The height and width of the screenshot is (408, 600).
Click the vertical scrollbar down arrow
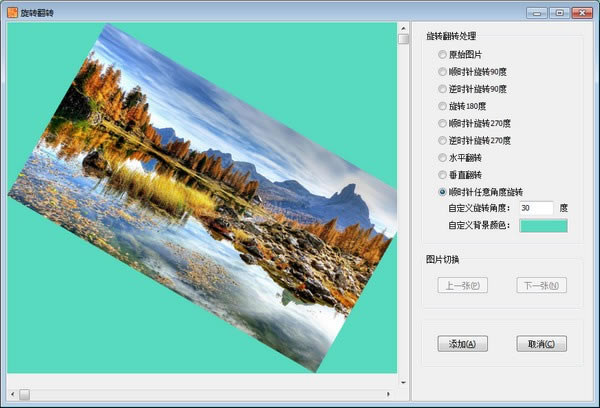pos(403,381)
